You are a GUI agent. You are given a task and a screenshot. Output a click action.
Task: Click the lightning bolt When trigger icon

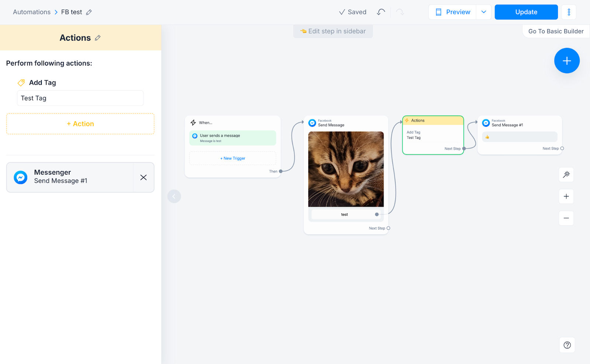click(x=193, y=123)
